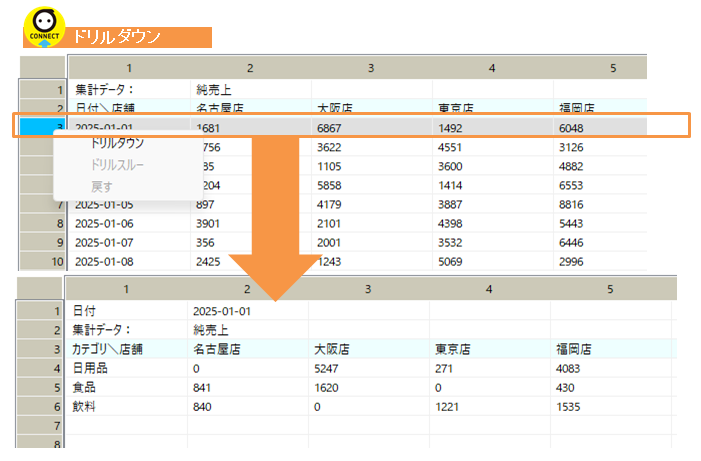Click the cell showing 3622
This screenshot has width=701, height=461.
pyautogui.click(x=372, y=147)
